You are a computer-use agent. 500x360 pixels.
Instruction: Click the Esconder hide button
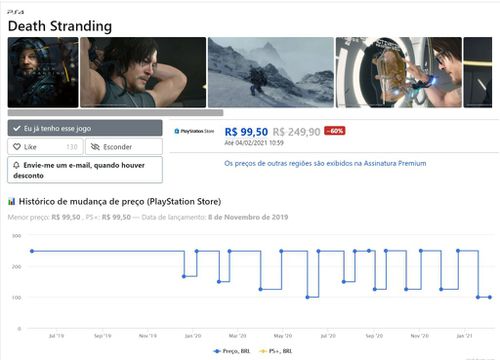124,147
